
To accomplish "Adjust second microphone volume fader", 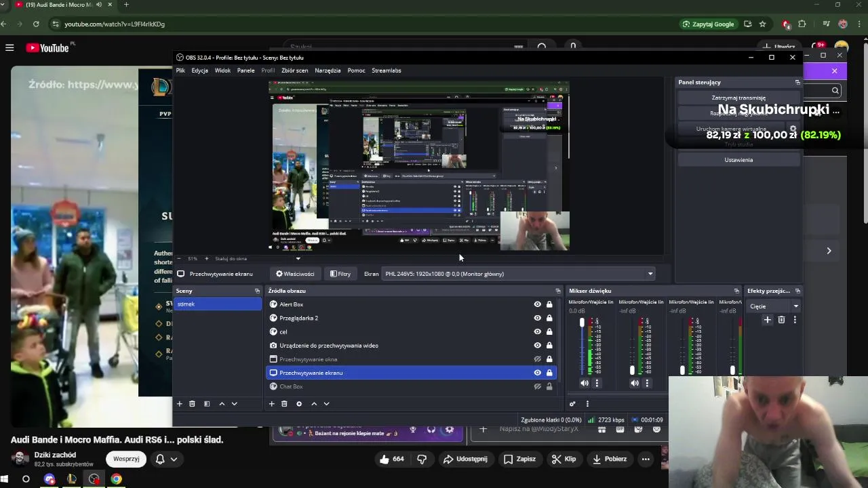I will click(632, 370).
